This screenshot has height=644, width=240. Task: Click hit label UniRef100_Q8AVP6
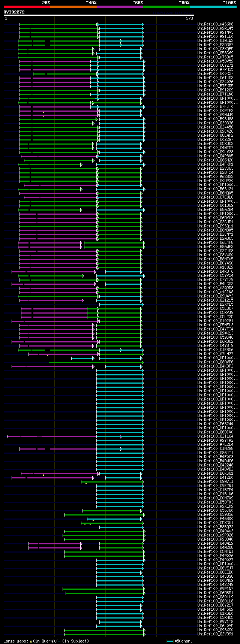[215, 362]
